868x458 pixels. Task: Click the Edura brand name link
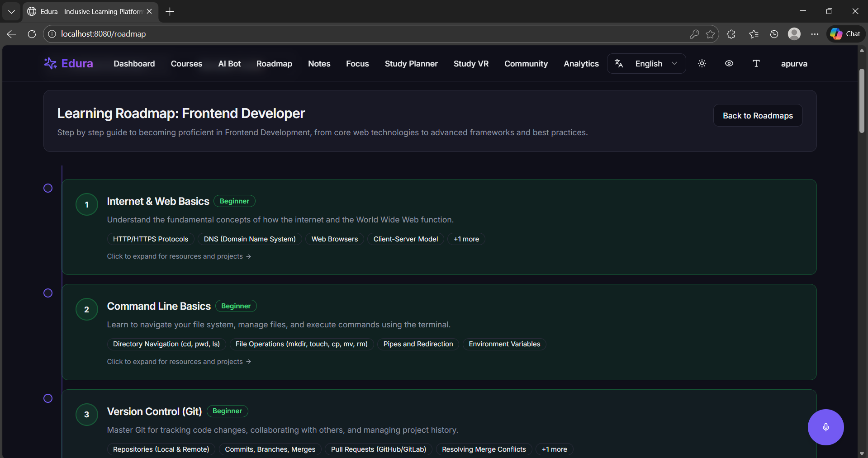click(x=77, y=63)
